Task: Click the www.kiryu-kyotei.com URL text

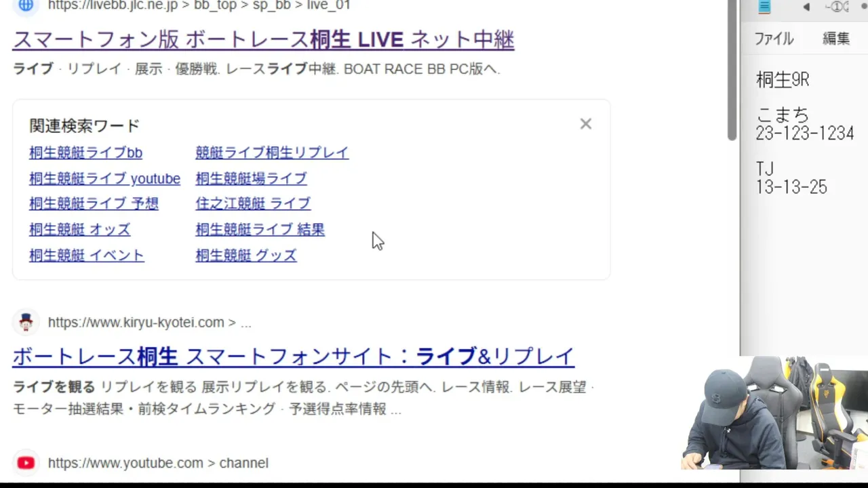Action: point(149,323)
